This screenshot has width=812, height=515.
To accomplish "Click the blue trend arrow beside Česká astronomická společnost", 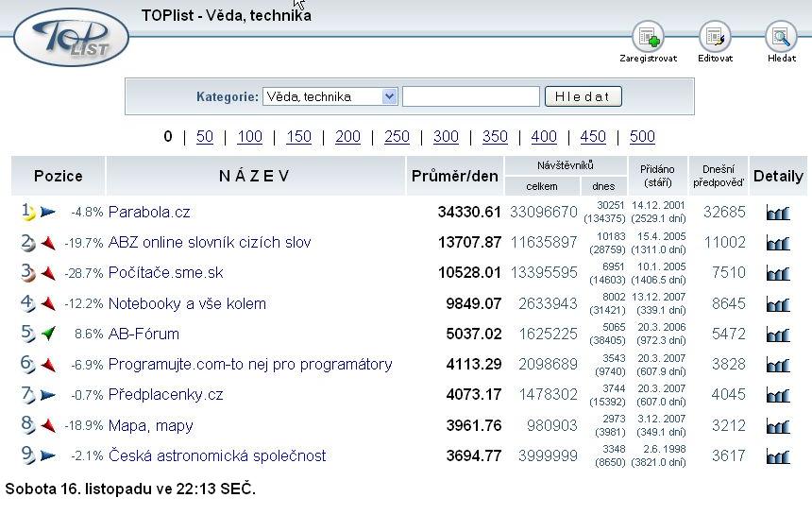I will coord(47,455).
